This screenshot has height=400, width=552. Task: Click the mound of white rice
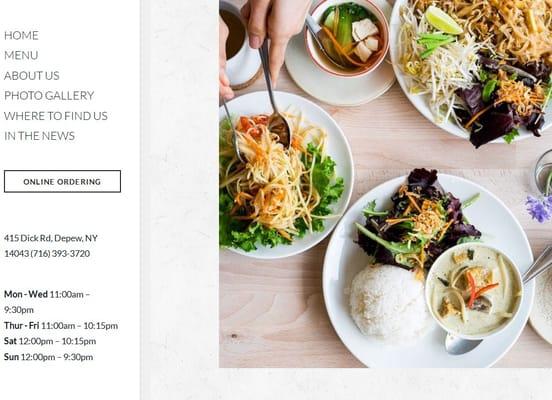tap(387, 303)
